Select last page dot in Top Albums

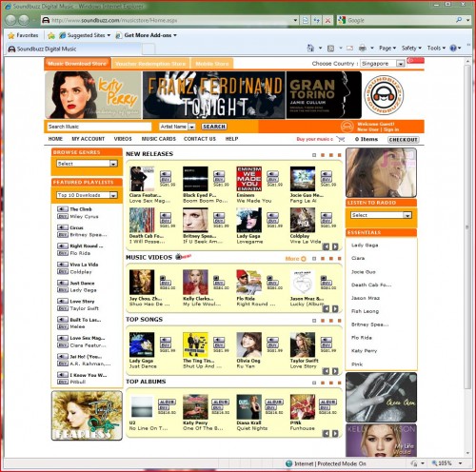(339, 383)
